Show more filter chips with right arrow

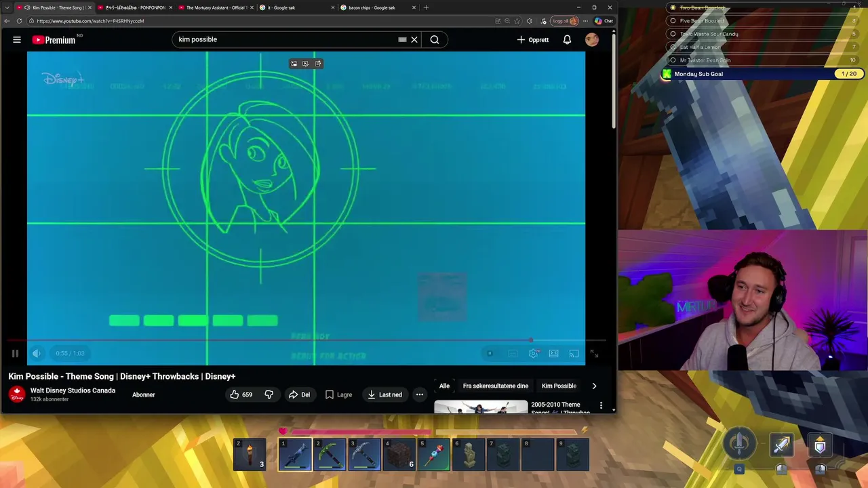(x=594, y=386)
